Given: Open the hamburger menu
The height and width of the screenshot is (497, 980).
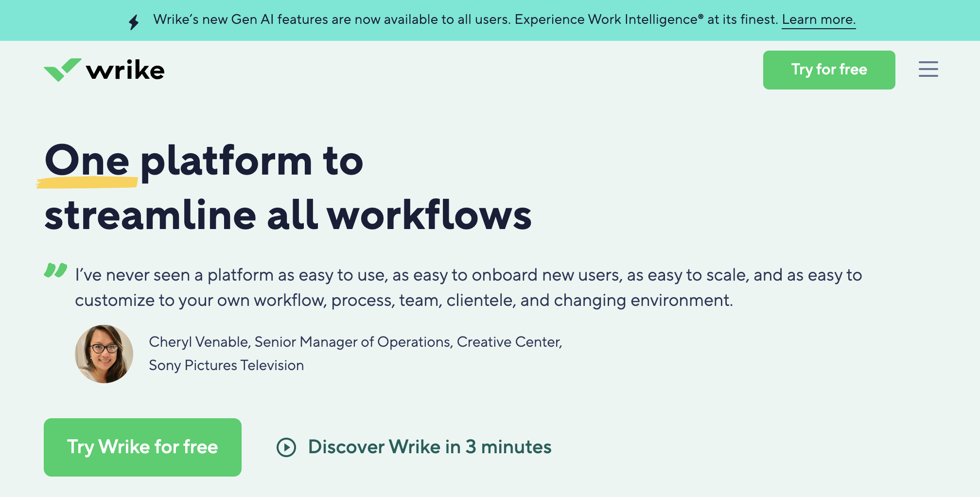Looking at the screenshot, I should click(928, 69).
